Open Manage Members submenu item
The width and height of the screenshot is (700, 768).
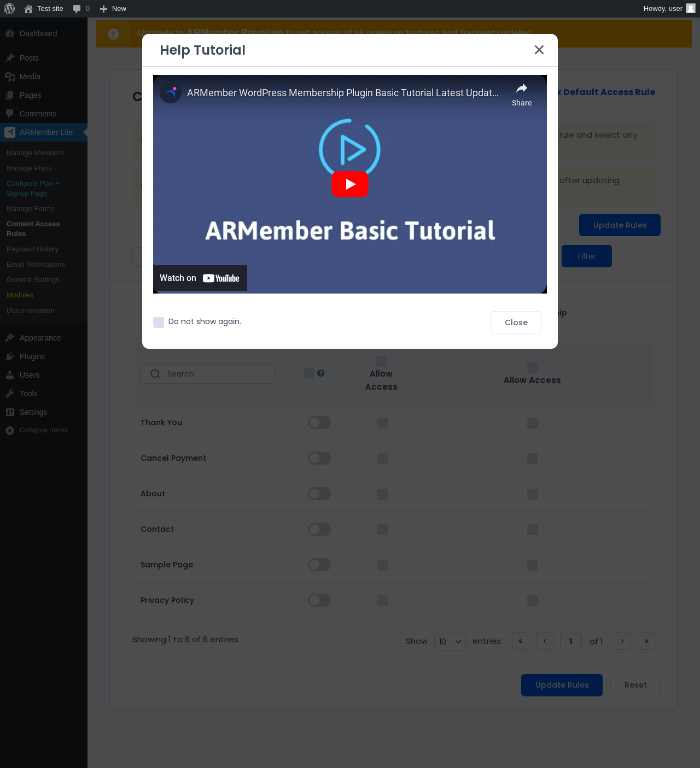(35, 153)
